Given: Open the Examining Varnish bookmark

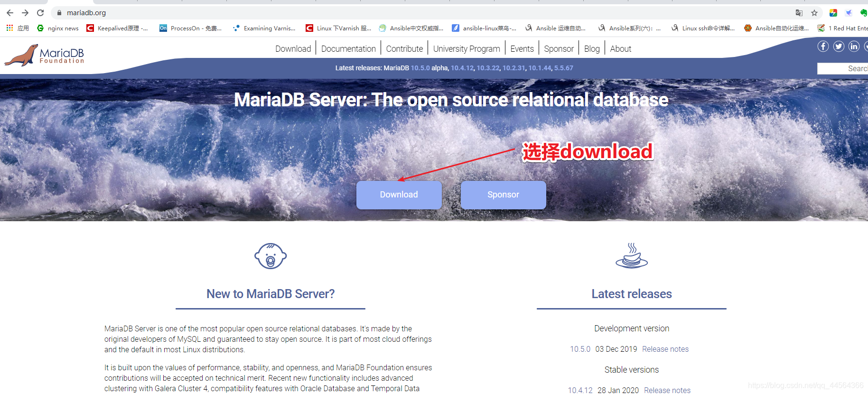Looking at the screenshot, I should pyautogui.click(x=264, y=28).
